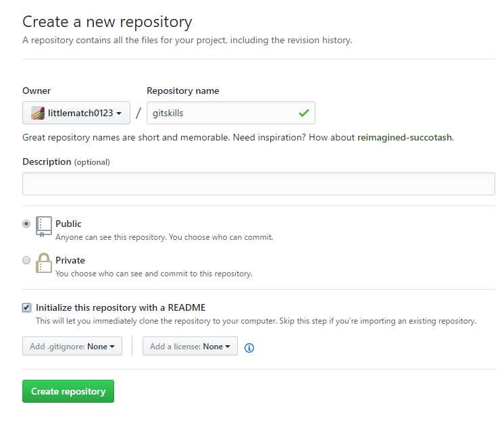Click the Public repository book icon

point(44,227)
